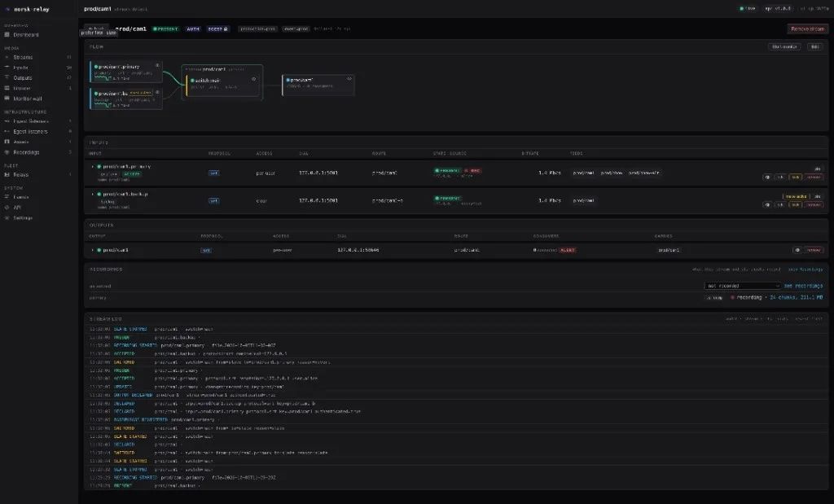Open the 'see recordings' link
This screenshot has height=504, width=834.
point(803,286)
